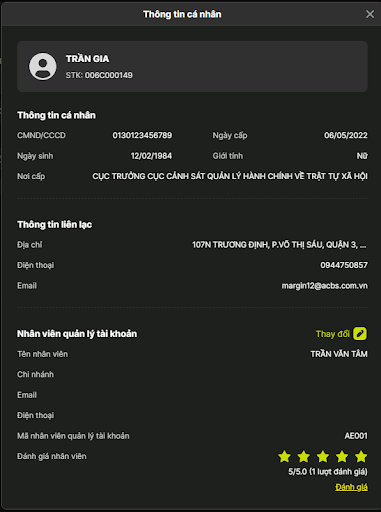
Task: Click the second rating star
Action: click(x=304, y=456)
